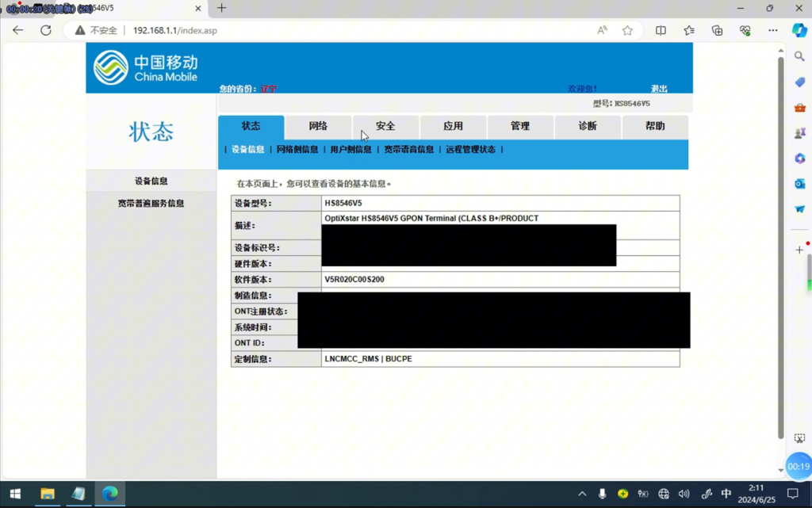The image size is (812, 508).
Task: Select 宽带普遍服务信息 in left sidebar
Action: point(151,204)
